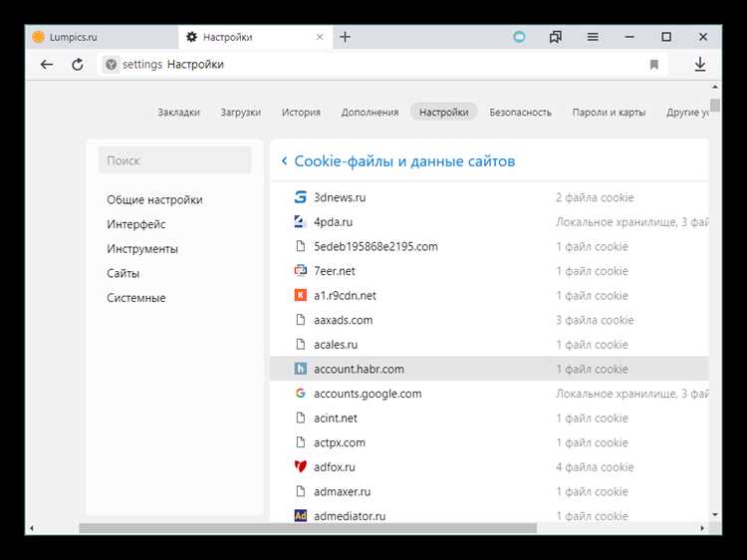The height and width of the screenshot is (560, 747).
Task: Click the file icon beside admaxer.ru
Action: pyautogui.click(x=300, y=491)
